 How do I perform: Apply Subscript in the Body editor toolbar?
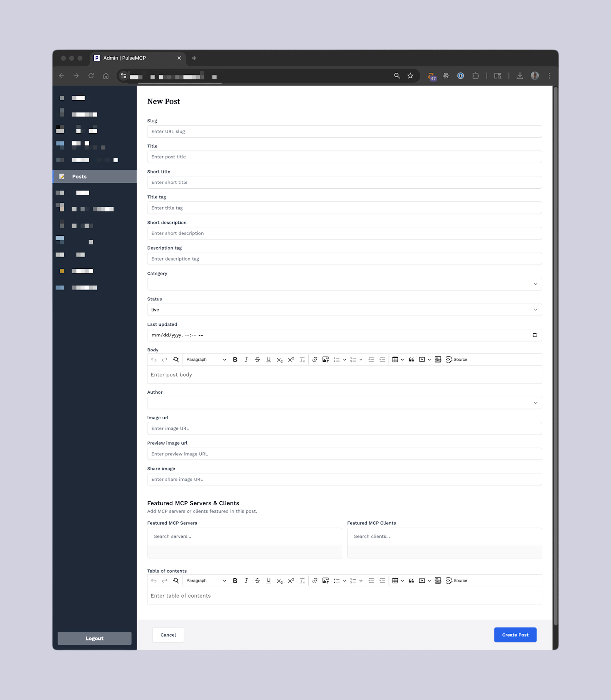[x=280, y=360]
